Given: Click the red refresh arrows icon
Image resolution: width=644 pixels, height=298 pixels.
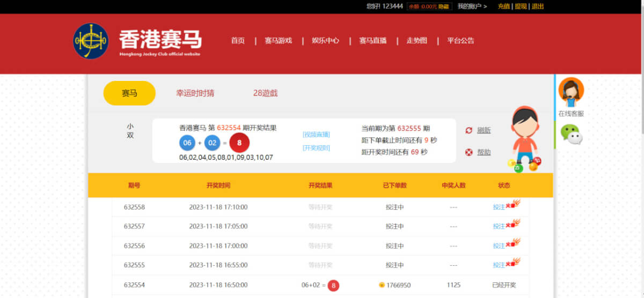Looking at the screenshot, I should (469, 130).
